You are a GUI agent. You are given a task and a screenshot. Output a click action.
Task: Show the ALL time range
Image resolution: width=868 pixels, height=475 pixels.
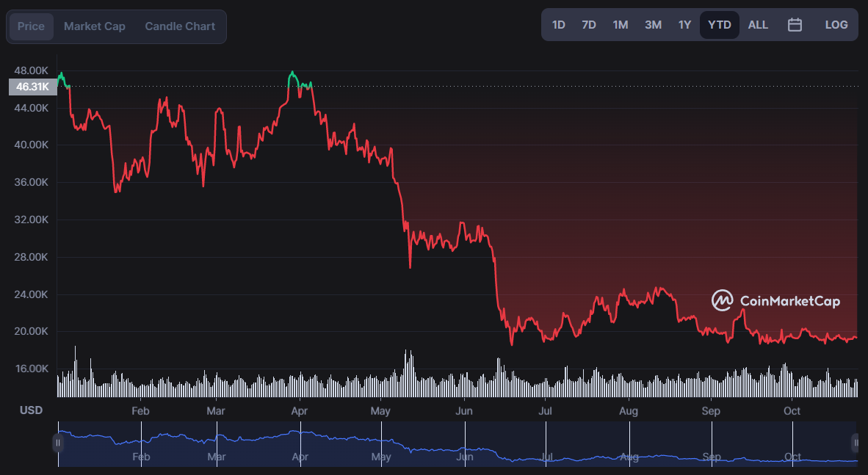(758, 25)
